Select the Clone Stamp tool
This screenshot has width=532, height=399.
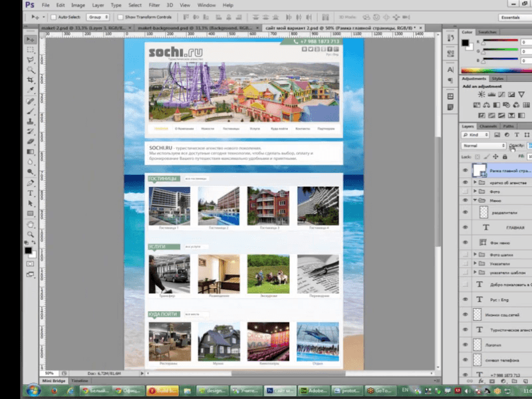[x=30, y=121]
